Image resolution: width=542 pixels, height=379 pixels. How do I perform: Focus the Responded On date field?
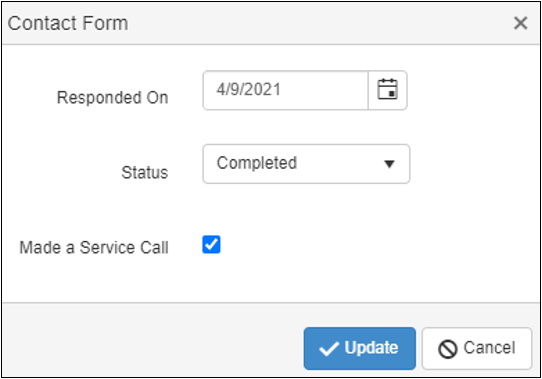tap(286, 90)
